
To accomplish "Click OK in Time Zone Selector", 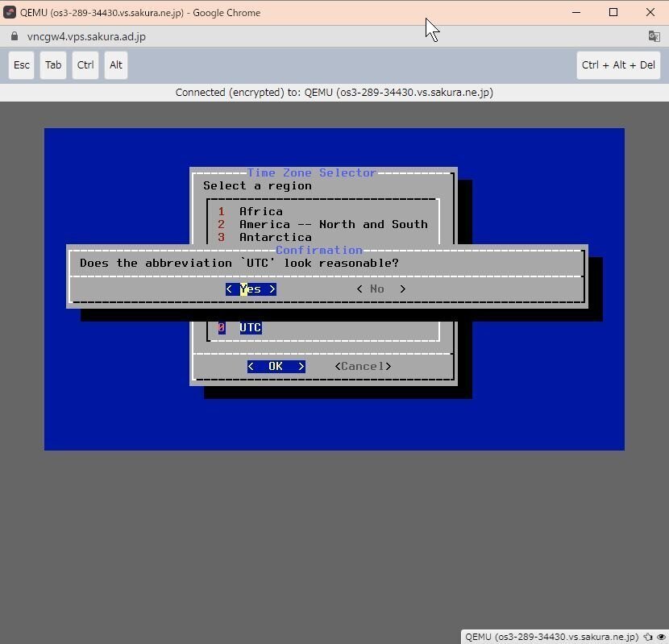I will [x=276, y=367].
